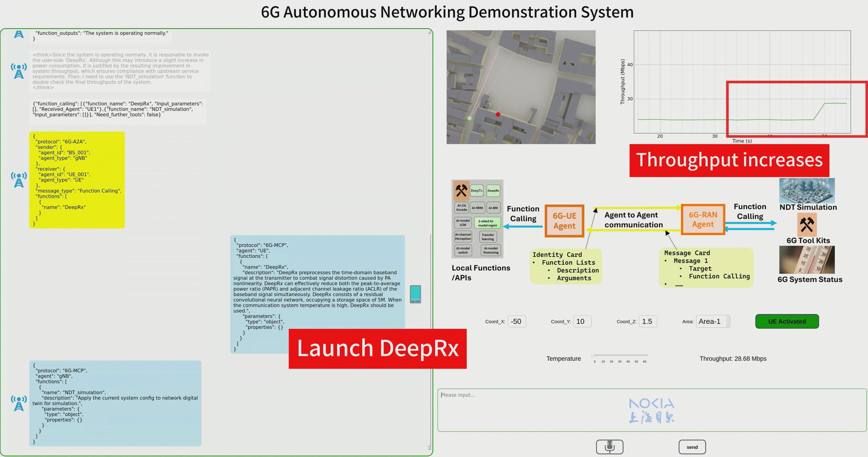Click the 2-sided AI-model mgmt tile
868x457 pixels.
pyautogui.click(x=487, y=223)
